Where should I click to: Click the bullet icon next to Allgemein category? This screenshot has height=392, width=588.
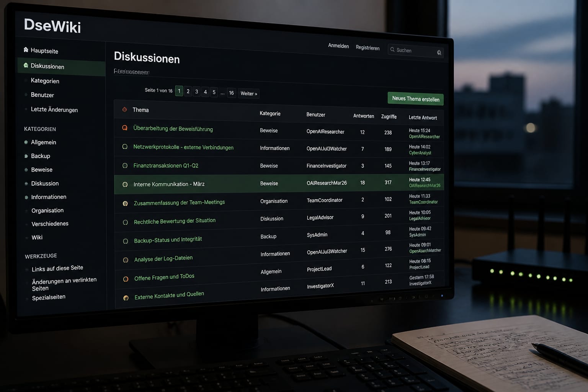(x=26, y=142)
